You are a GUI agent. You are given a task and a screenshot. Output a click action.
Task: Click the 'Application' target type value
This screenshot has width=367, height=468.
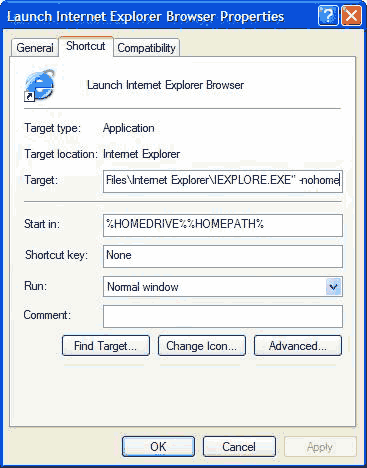coord(129,128)
